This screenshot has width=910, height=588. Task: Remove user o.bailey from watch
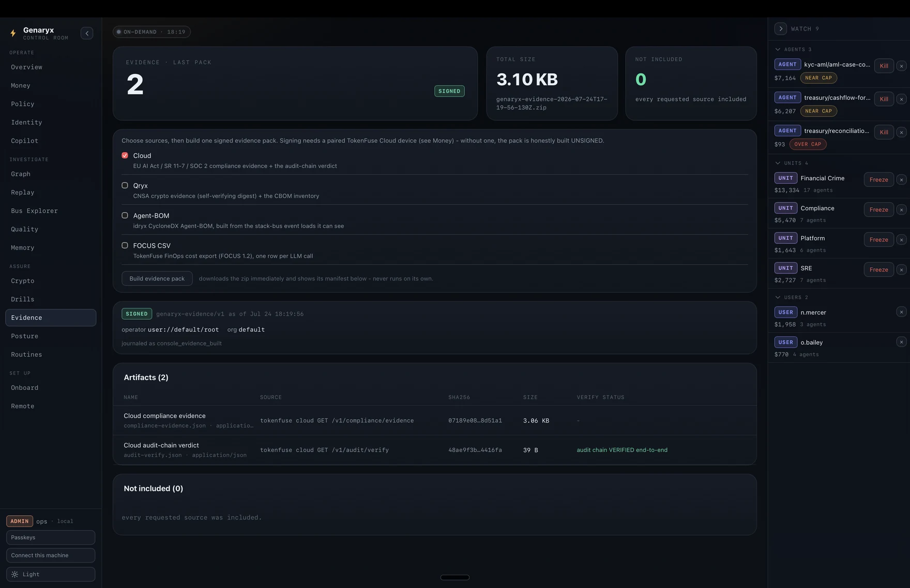[x=901, y=342]
